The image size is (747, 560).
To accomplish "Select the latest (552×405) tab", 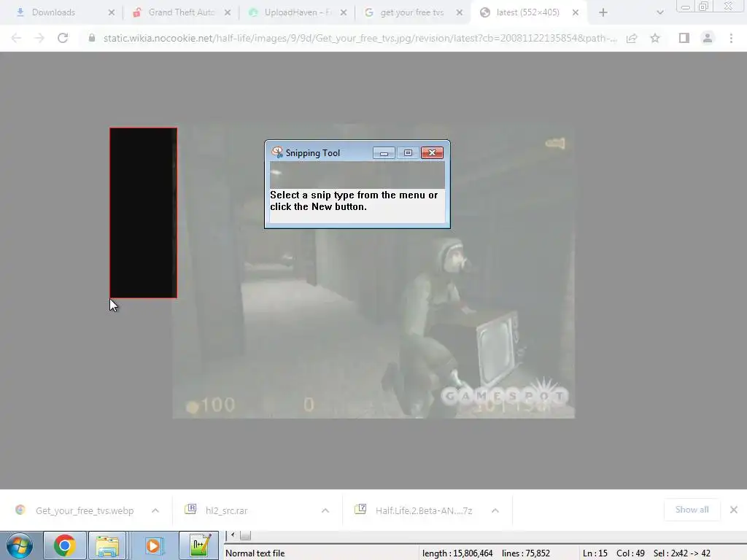I will 527,12.
